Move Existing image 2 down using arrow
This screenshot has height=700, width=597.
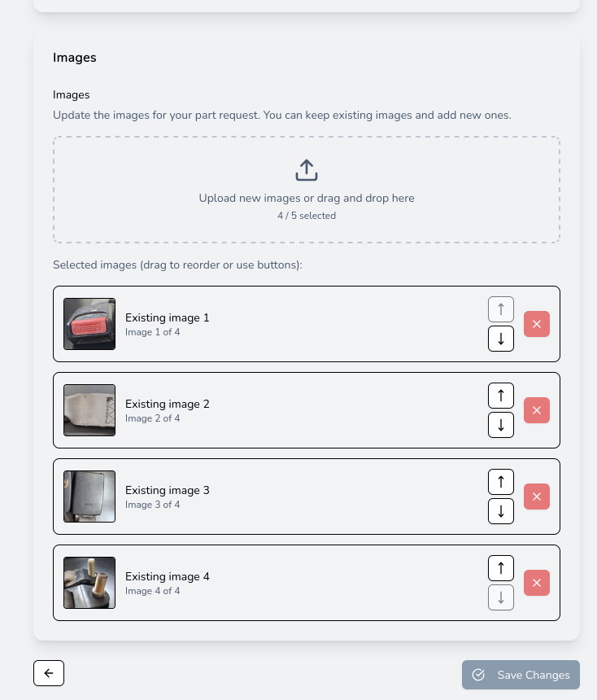point(501,425)
